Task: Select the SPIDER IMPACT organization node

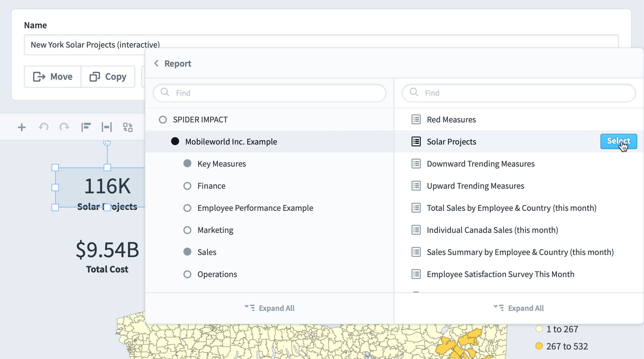Action: tap(270, 119)
